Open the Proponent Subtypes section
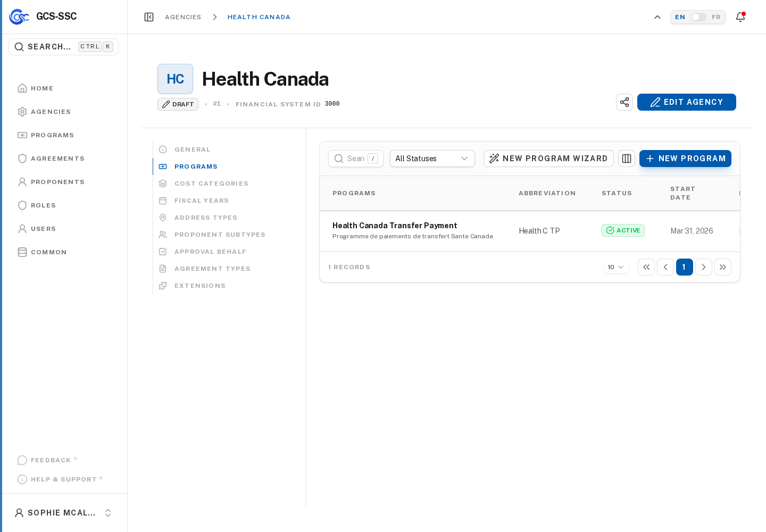 click(x=220, y=235)
